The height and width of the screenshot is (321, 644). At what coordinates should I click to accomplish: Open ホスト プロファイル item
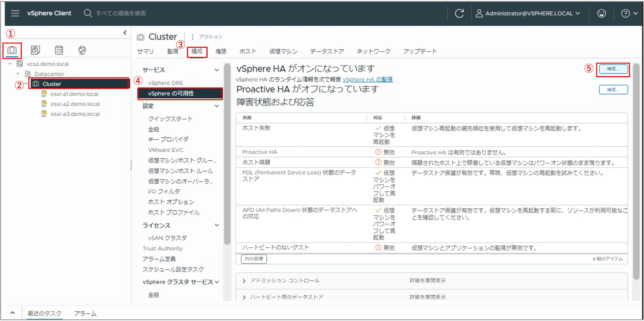174,212
